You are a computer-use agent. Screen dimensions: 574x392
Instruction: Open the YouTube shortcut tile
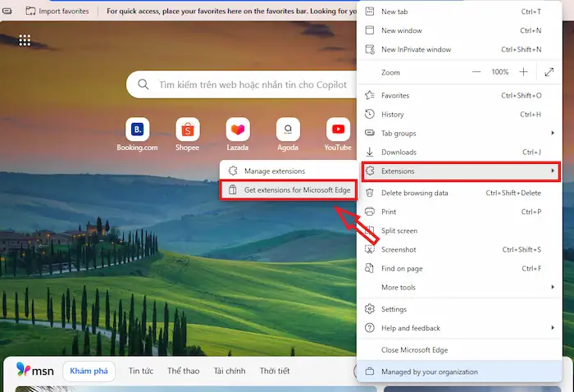pos(338,130)
